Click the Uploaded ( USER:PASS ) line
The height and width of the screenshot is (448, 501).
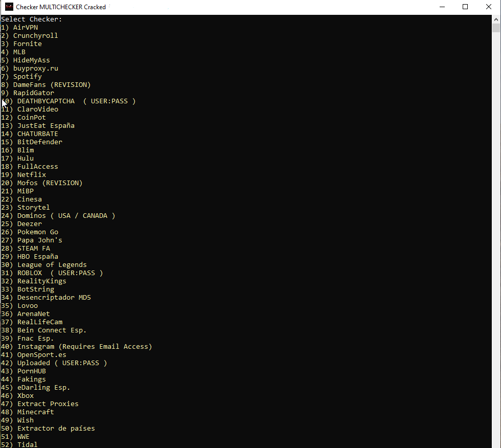(x=54, y=363)
